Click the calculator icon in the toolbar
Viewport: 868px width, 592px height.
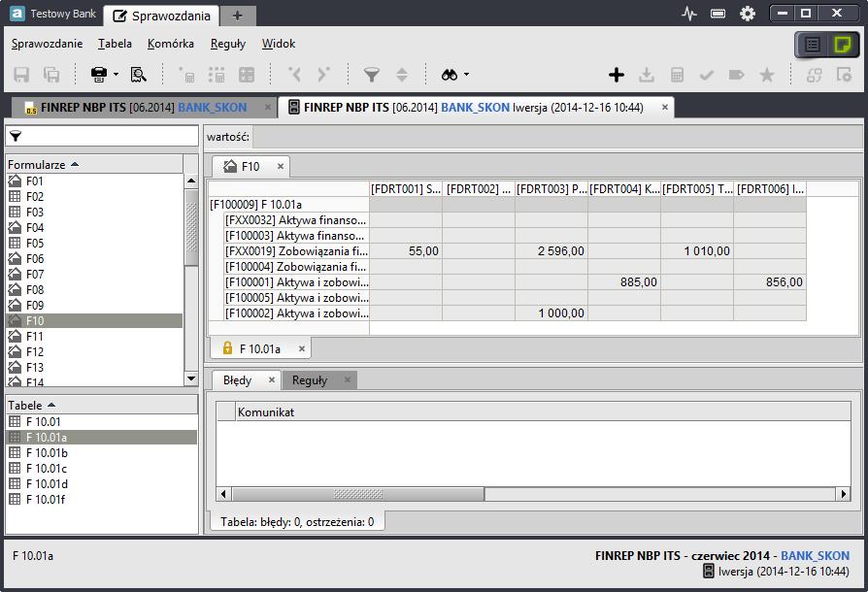click(x=677, y=75)
